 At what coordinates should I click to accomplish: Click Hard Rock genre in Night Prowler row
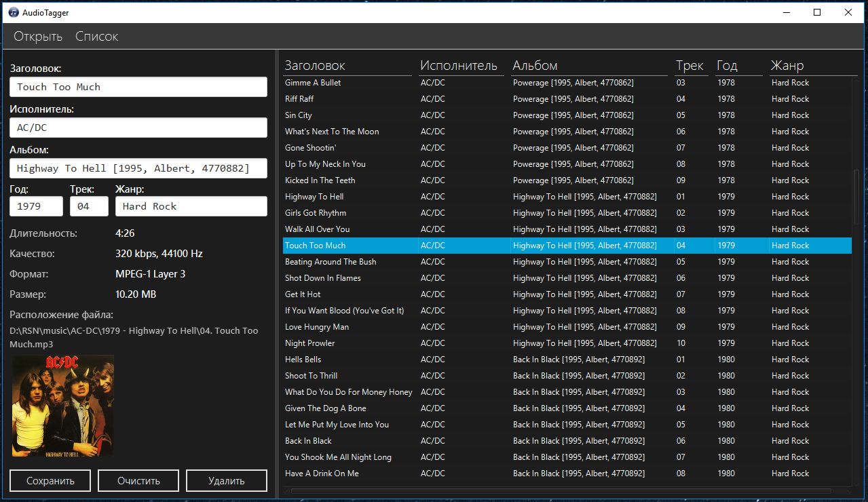click(791, 343)
